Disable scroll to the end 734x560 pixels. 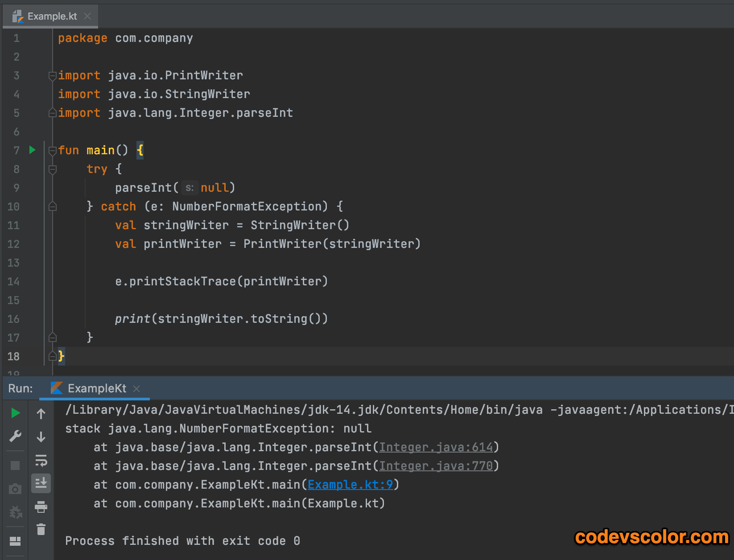coord(41,483)
